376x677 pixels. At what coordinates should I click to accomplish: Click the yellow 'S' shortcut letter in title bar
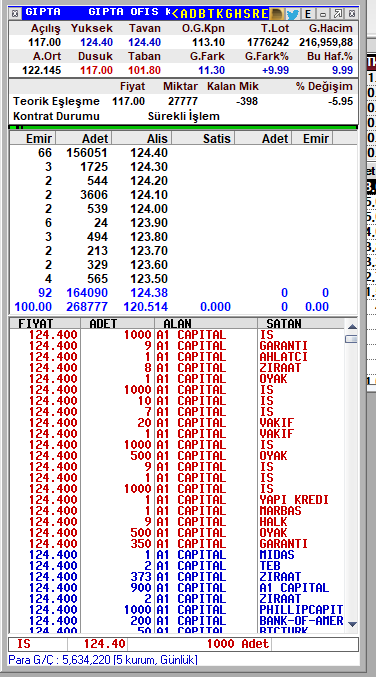tap(247, 14)
